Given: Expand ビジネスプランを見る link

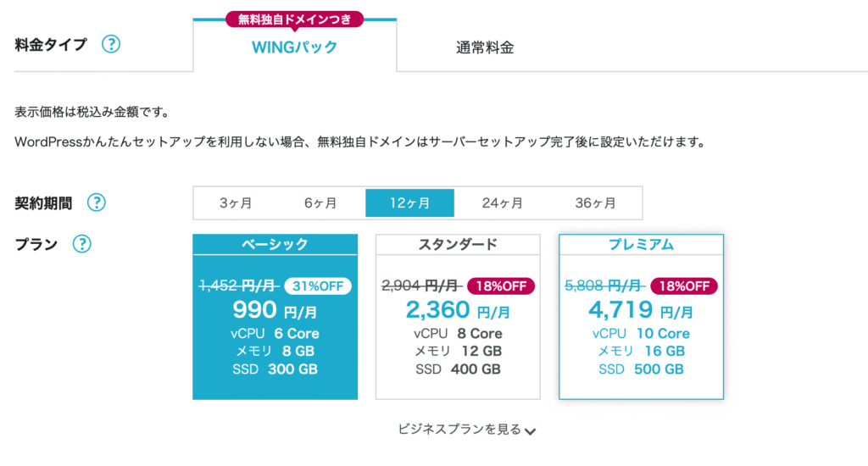Looking at the screenshot, I should pyautogui.click(x=467, y=430).
